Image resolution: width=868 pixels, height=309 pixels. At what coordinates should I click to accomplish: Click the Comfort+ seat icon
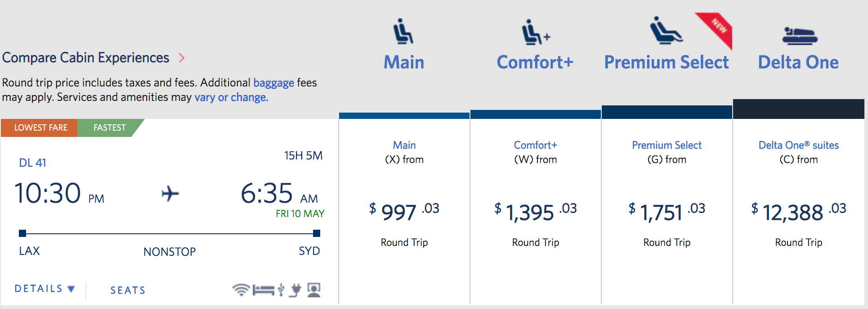click(536, 32)
